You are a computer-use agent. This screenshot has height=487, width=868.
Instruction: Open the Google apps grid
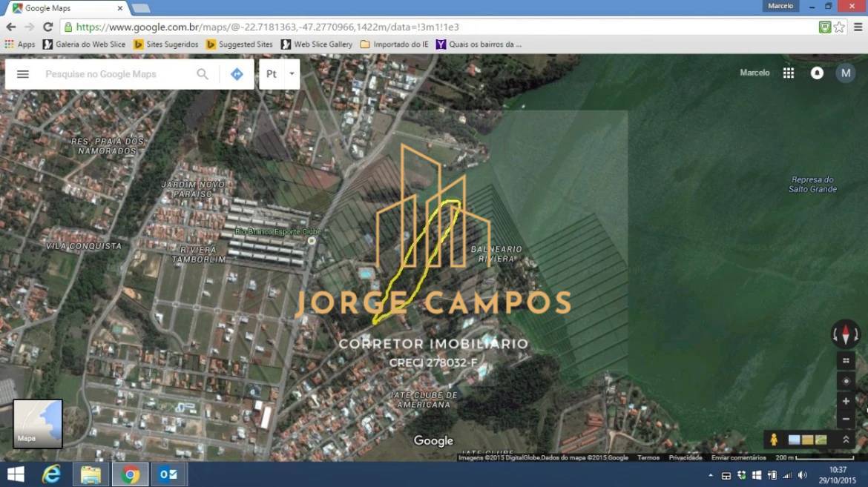point(789,73)
